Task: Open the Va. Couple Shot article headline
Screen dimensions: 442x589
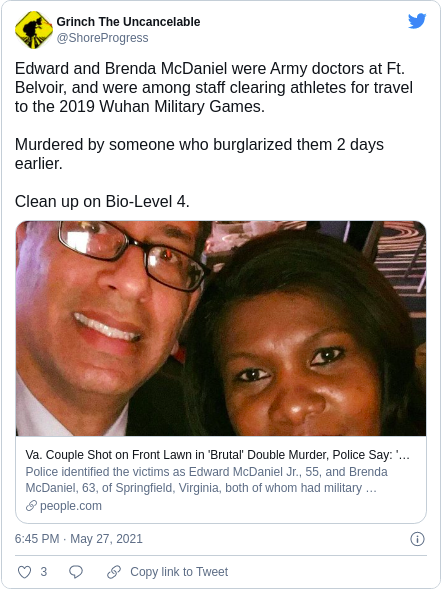Action: pyautogui.click(x=217, y=455)
